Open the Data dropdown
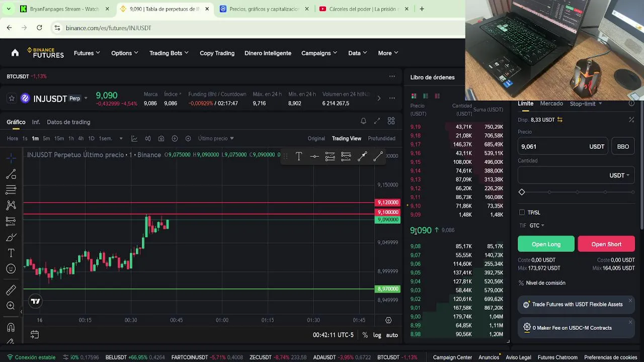 coord(357,53)
